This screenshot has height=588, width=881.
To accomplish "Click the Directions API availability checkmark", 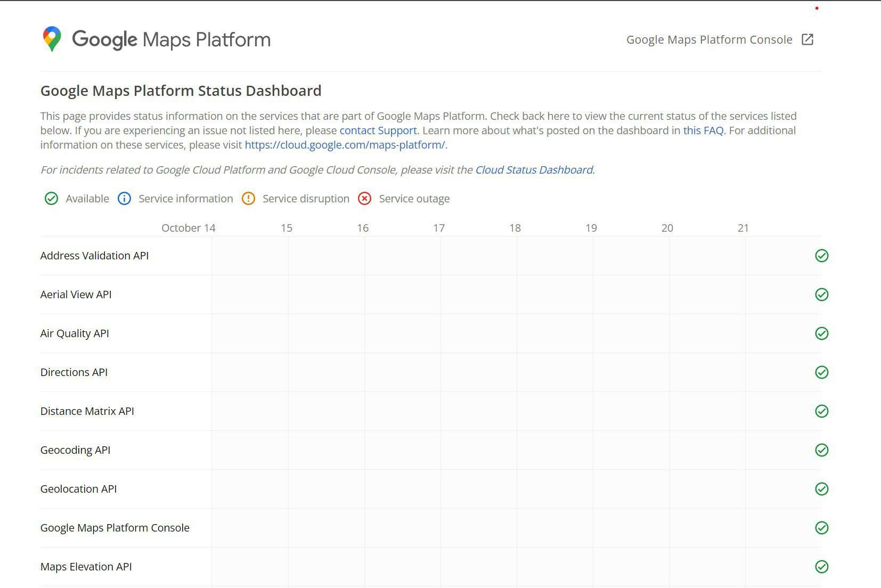I will pos(822,372).
